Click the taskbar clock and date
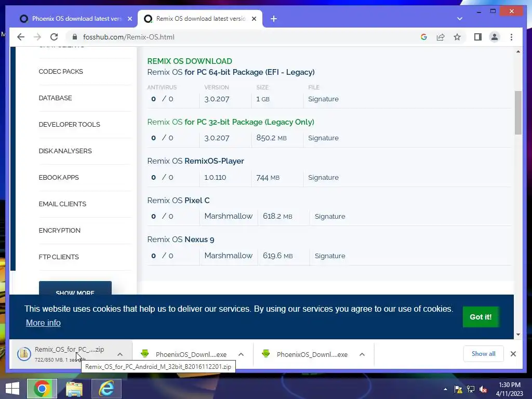Viewport: 532px width, 399px height. click(509, 389)
